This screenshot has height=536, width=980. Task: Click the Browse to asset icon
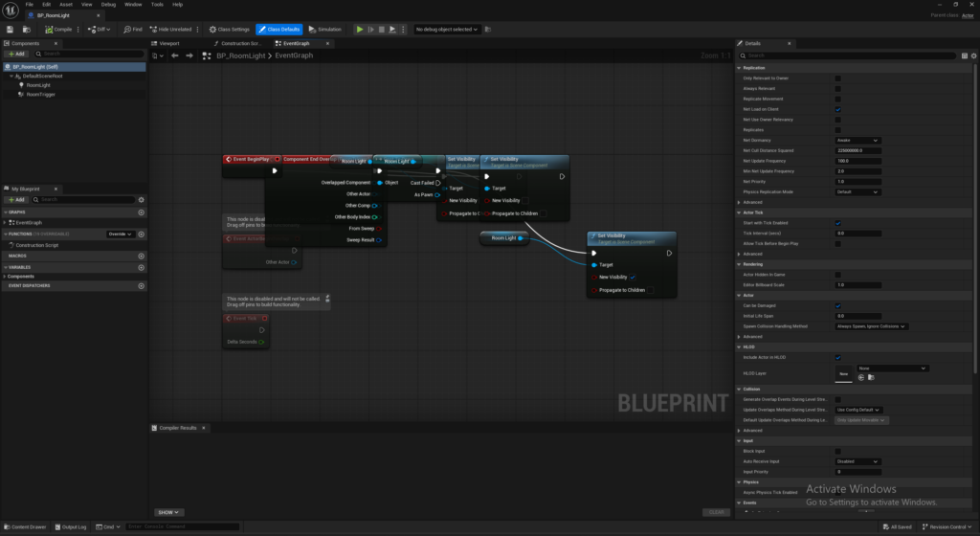pyautogui.click(x=27, y=30)
